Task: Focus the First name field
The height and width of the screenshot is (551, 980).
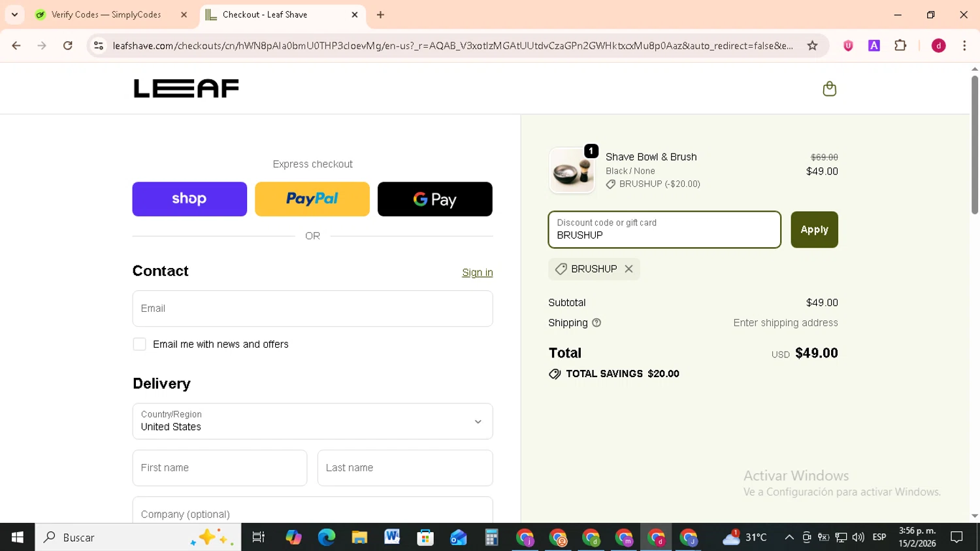Action: 220,468
